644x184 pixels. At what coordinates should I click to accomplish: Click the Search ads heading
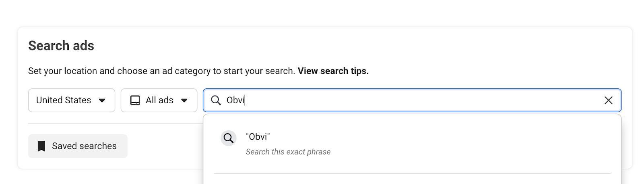click(61, 46)
